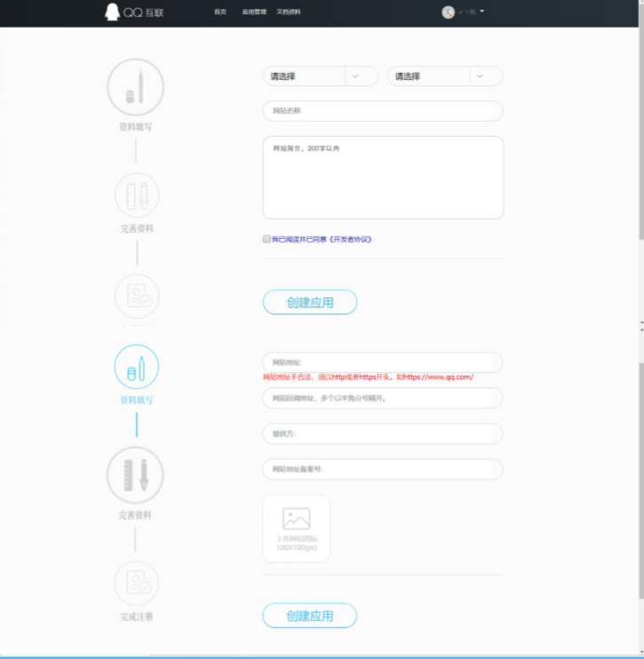
Task: Click into the 网站简介 text area
Action: click(383, 178)
